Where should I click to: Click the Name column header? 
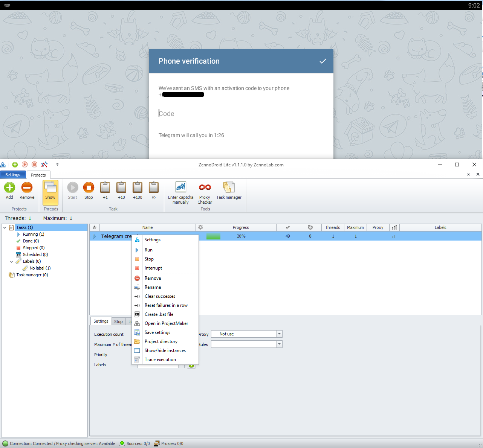coord(148,227)
